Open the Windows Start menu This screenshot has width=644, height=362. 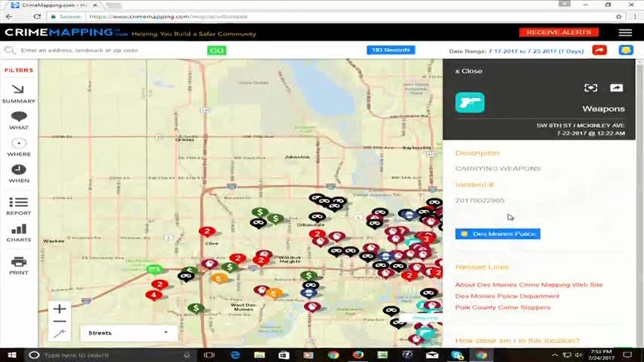[11, 355]
